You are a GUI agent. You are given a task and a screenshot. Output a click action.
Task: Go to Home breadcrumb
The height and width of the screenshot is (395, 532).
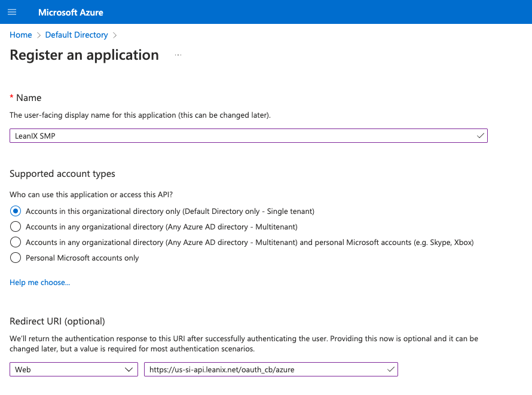click(x=21, y=35)
